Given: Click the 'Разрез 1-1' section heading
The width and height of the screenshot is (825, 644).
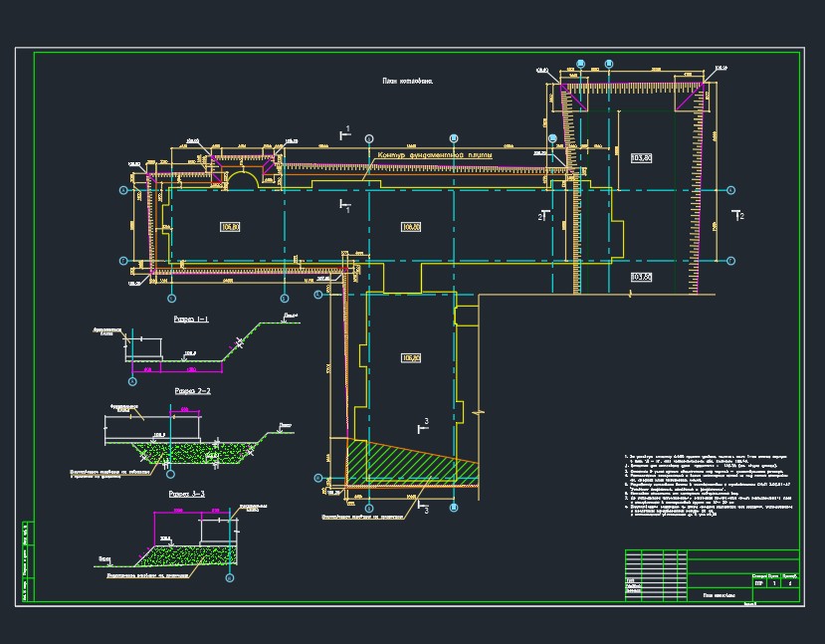Looking at the screenshot, I should coord(191,319).
